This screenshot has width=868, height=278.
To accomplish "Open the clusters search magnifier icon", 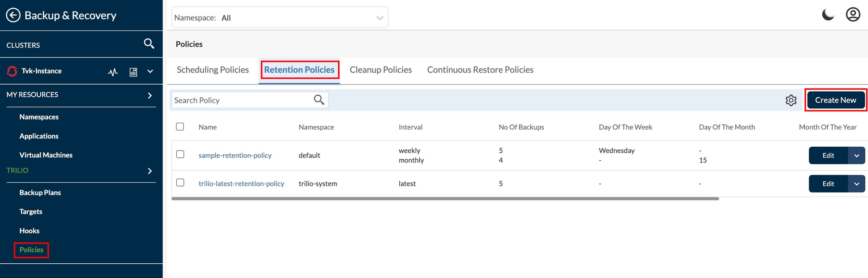I will (149, 44).
